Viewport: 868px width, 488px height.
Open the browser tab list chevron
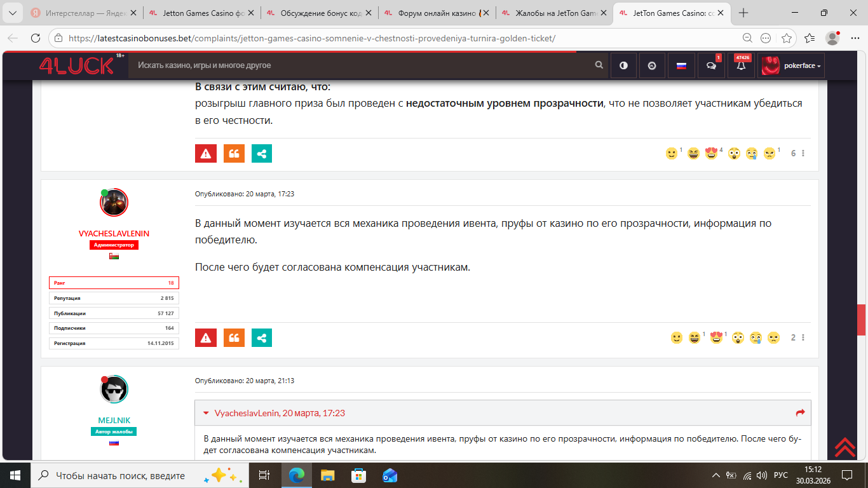[13, 13]
